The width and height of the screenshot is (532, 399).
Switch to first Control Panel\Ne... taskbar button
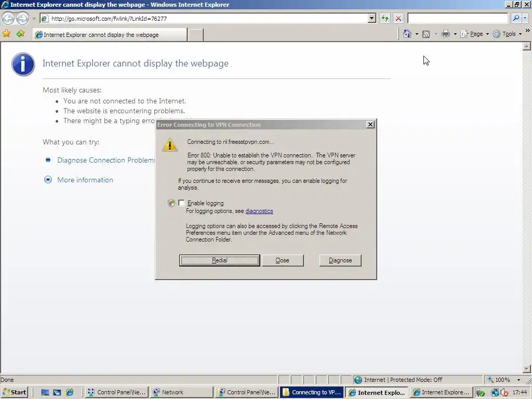[x=116, y=392]
